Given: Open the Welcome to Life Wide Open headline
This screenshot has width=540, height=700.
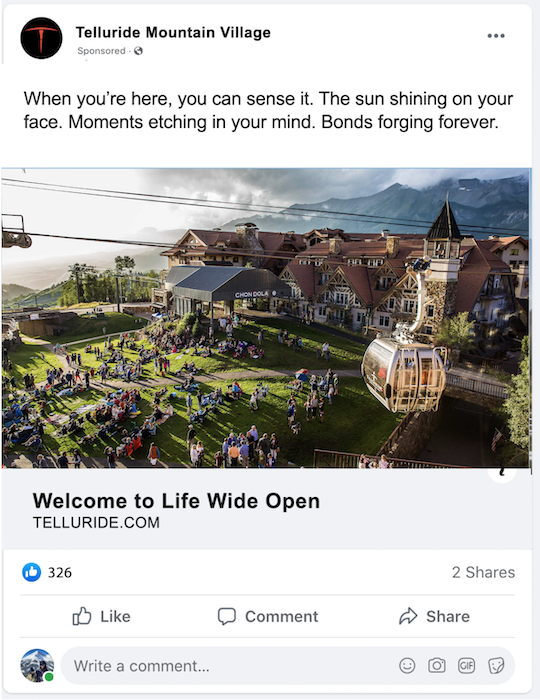Looking at the screenshot, I should coord(176,501).
